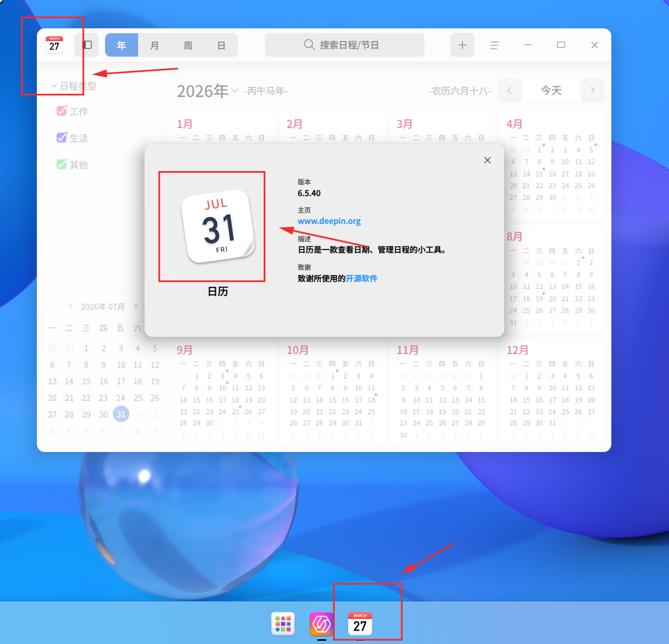Show the previous month in the sidebar mini calendar
Image resolution: width=669 pixels, height=644 pixels.
70,307
